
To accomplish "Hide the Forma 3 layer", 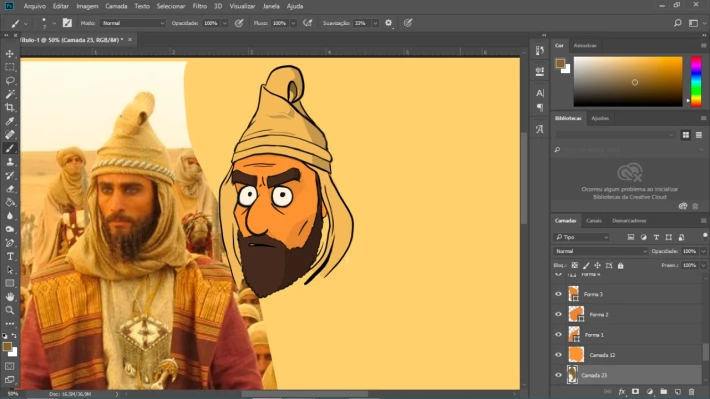I will point(558,294).
